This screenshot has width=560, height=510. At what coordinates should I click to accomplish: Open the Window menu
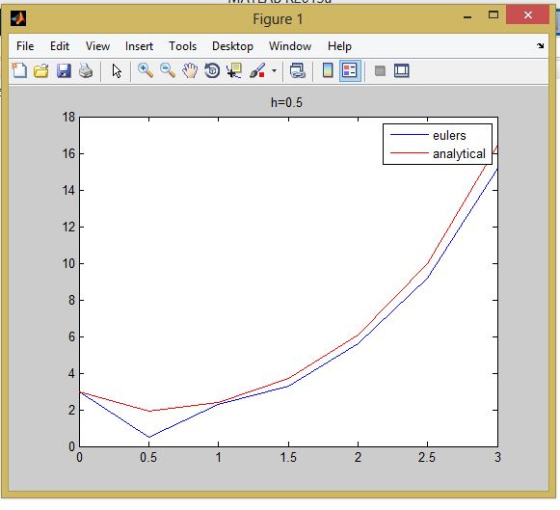coord(290,46)
